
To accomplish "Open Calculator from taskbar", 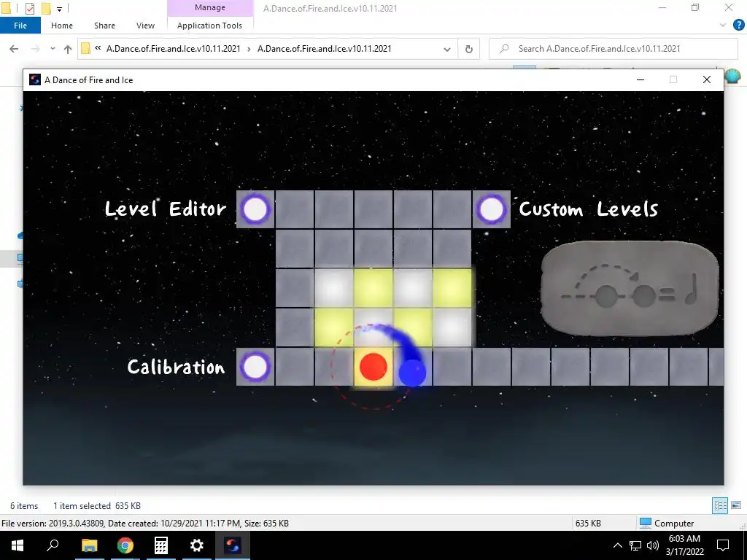I will tap(161, 545).
